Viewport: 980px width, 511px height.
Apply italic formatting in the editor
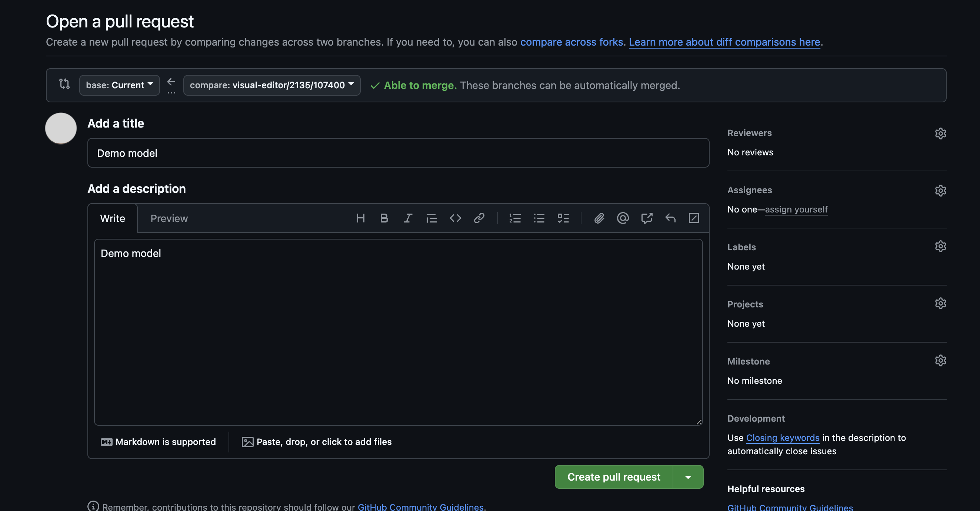click(407, 218)
